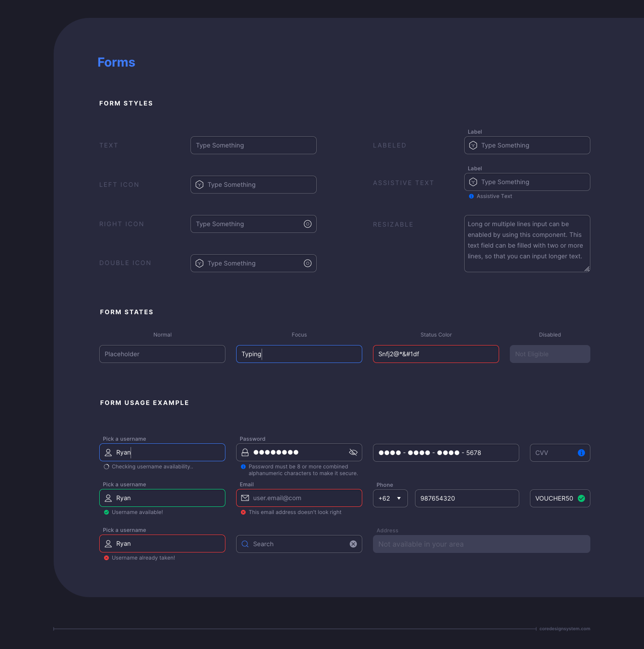644x649 pixels.
Task: Click the Phone field label
Action: click(x=385, y=485)
